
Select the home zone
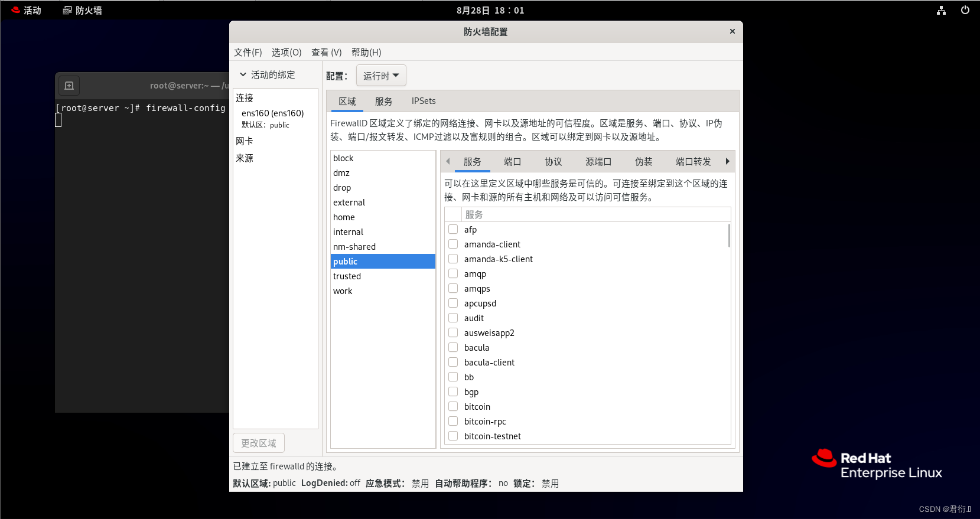[x=383, y=217]
